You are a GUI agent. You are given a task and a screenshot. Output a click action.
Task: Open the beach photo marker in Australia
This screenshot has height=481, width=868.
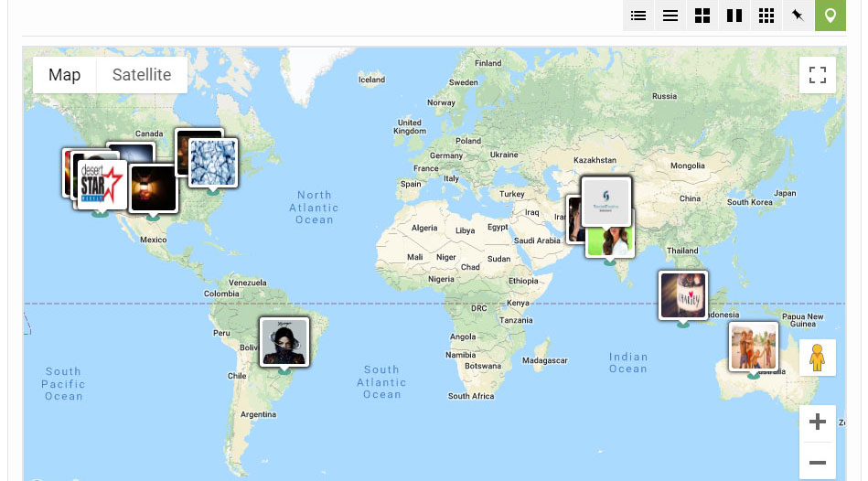click(x=753, y=347)
